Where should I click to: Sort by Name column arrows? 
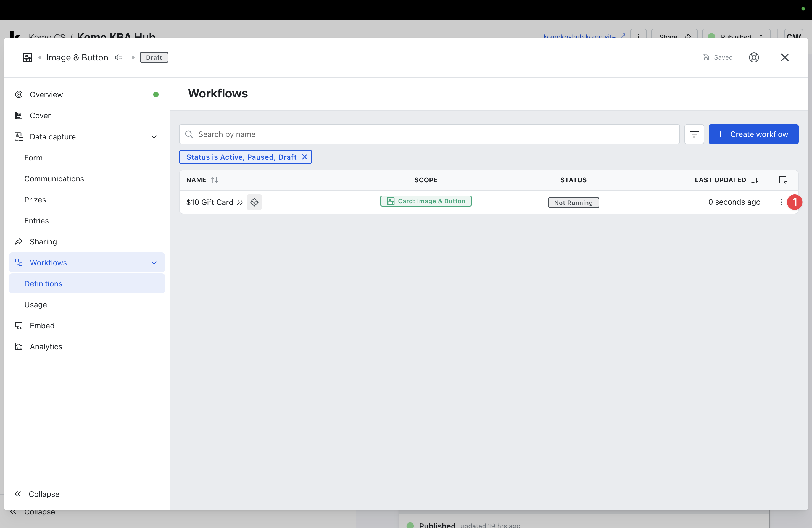click(x=214, y=180)
